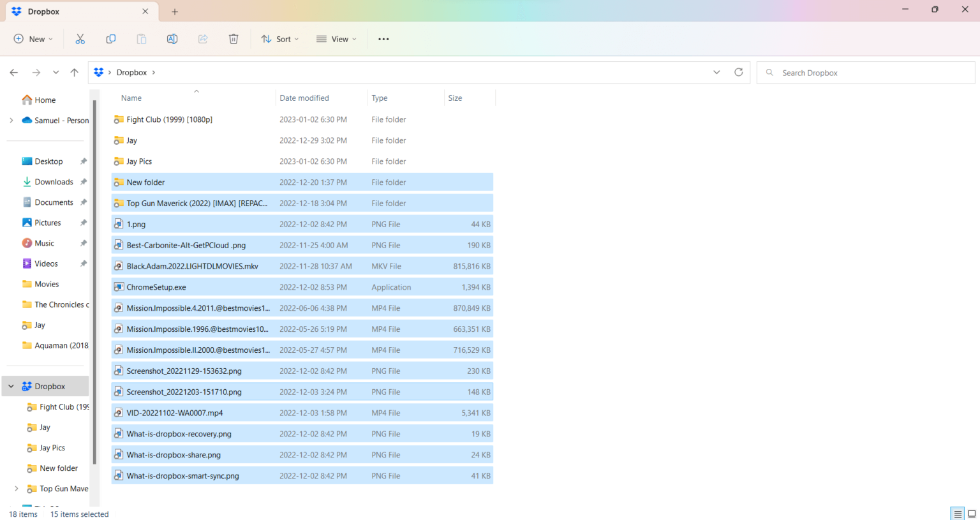Open the New item button
Image resolution: width=980 pixels, height=520 pixels.
(x=33, y=39)
